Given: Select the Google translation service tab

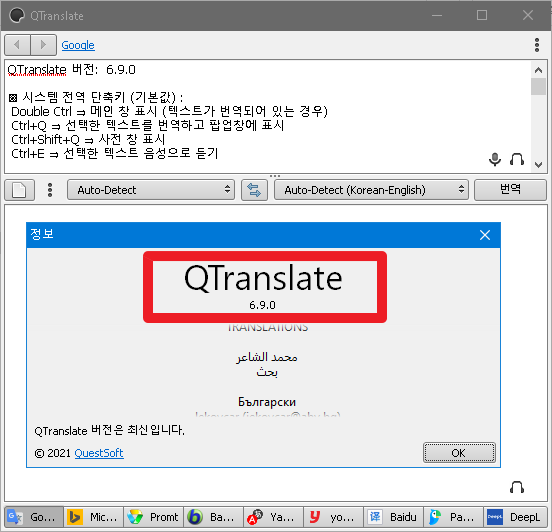Looking at the screenshot, I should tap(34, 517).
